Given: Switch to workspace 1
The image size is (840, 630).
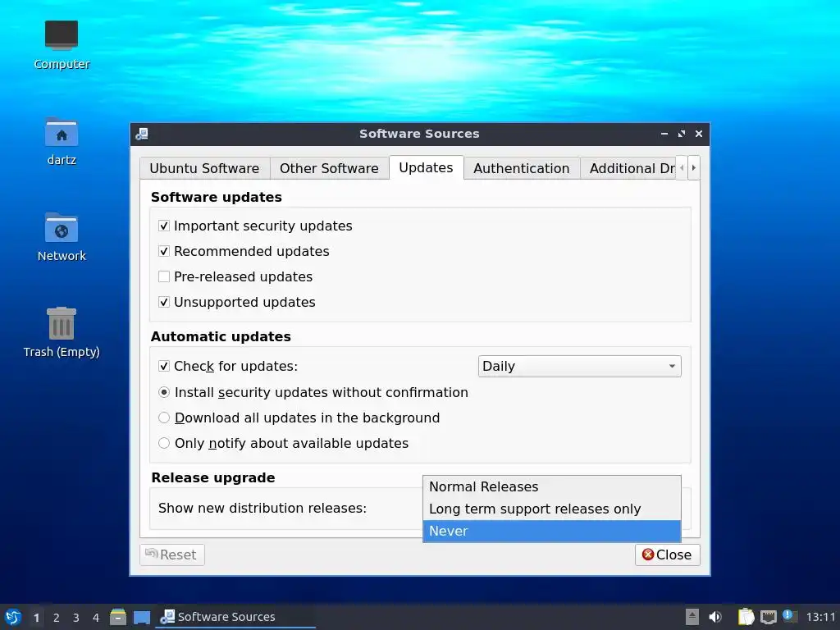Looking at the screenshot, I should click(x=36, y=618).
